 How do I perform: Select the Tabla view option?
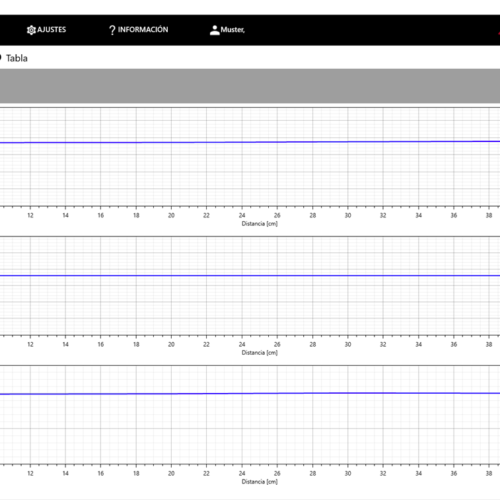point(17,58)
